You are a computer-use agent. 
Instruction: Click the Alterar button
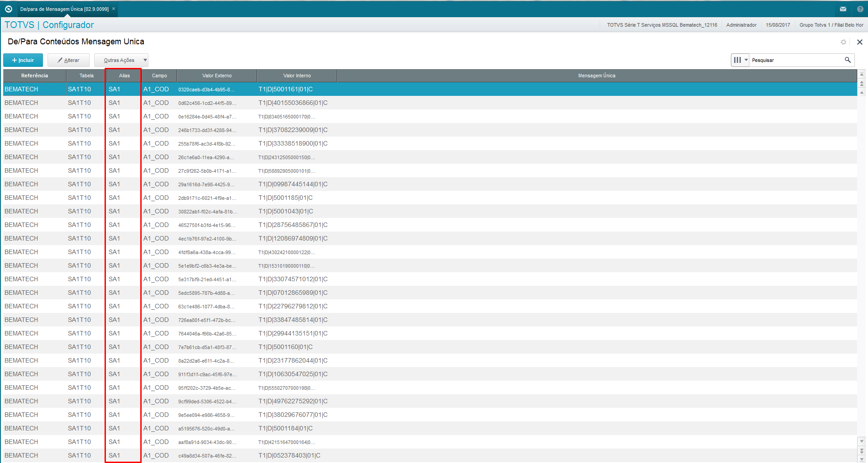68,60
